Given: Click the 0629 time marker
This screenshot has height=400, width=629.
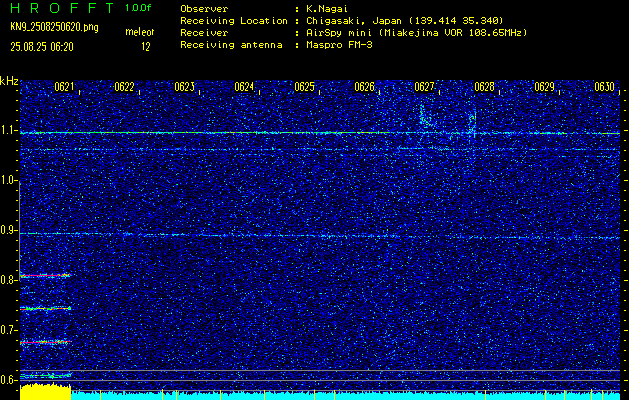Looking at the screenshot, I should [544, 87].
